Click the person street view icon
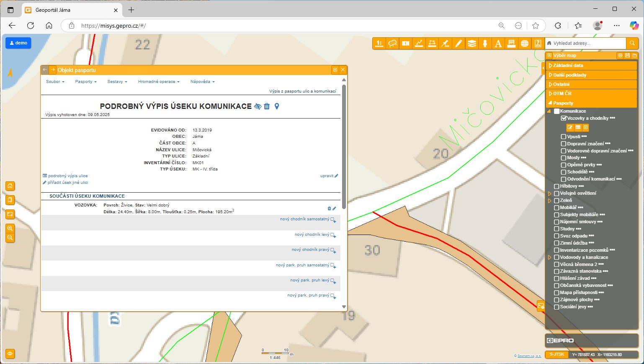Viewport: 644px width, 364px height. (485, 43)
